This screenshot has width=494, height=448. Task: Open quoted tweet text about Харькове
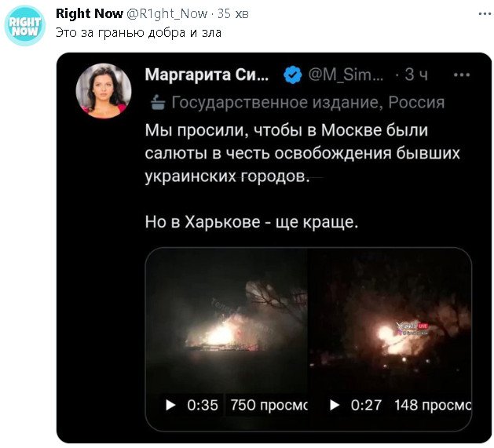251,222
